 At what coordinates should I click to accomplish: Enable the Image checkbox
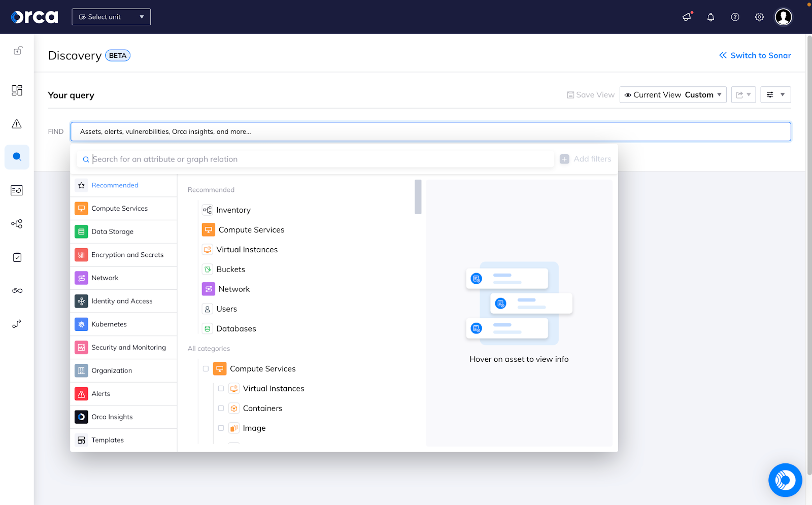point(221,428)
